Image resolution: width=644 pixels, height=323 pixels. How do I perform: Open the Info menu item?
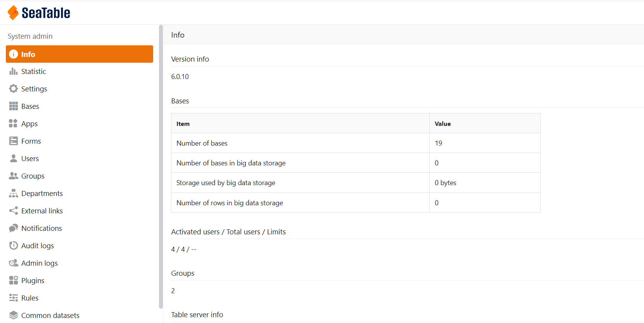pos(79,54)
